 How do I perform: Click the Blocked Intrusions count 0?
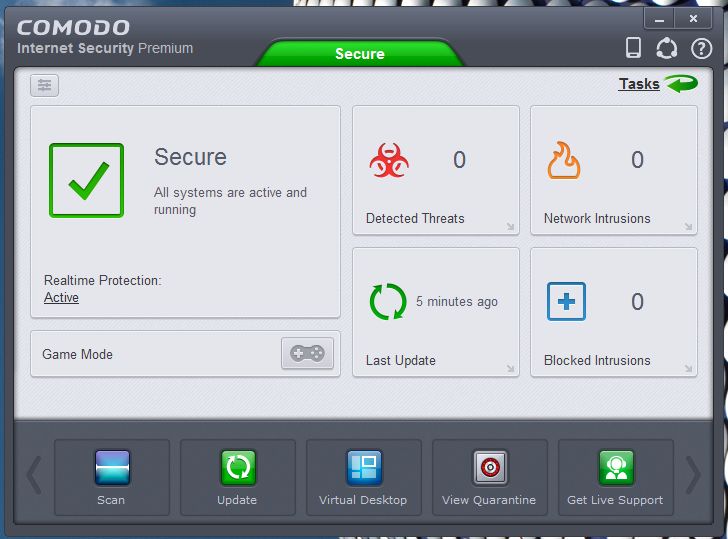[x=637, y=302]
